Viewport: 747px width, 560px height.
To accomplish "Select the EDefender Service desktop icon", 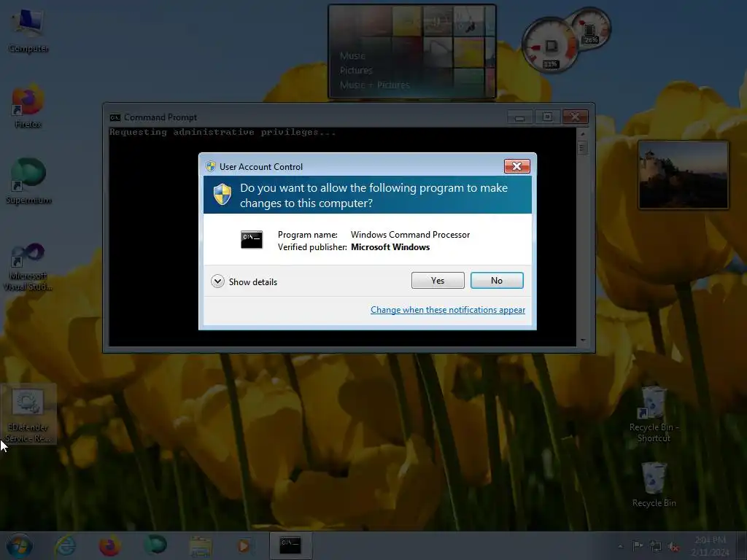I will pos(28,414).
